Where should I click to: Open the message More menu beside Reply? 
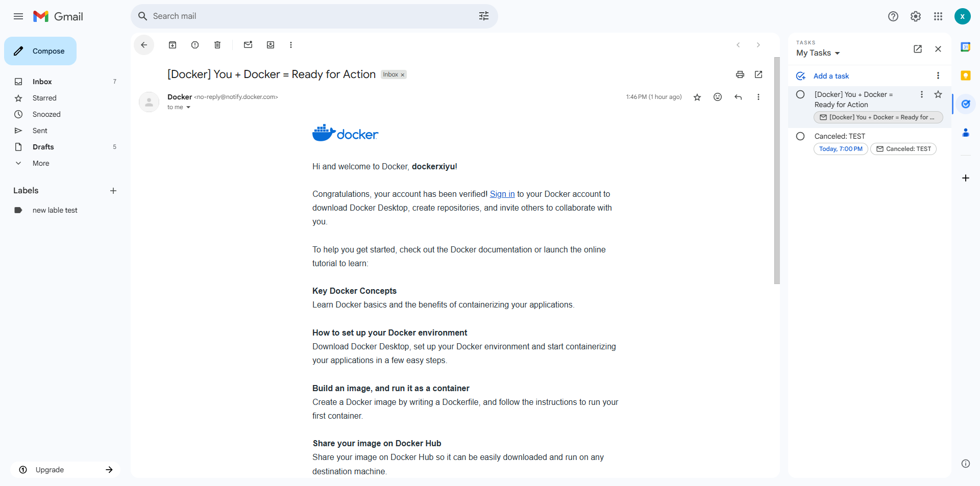click(x=758, y=97)
